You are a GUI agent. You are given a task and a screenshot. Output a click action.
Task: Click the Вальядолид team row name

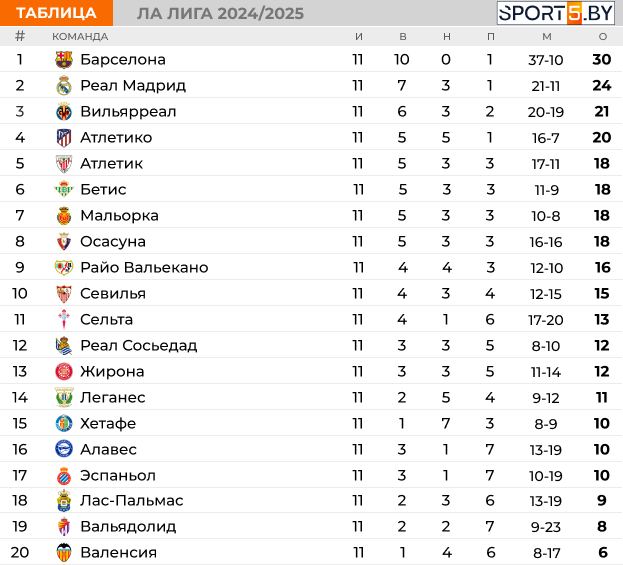(x=128, y=527)
